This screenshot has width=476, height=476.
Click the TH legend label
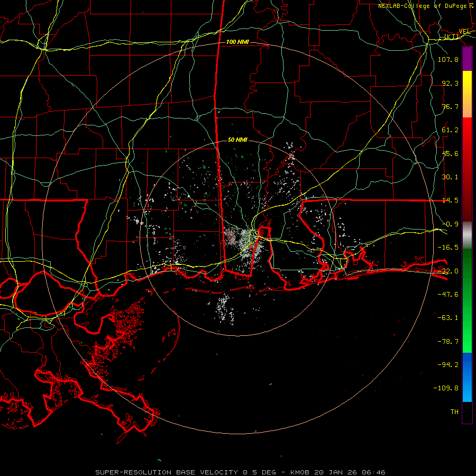click(x=454, y=412)
